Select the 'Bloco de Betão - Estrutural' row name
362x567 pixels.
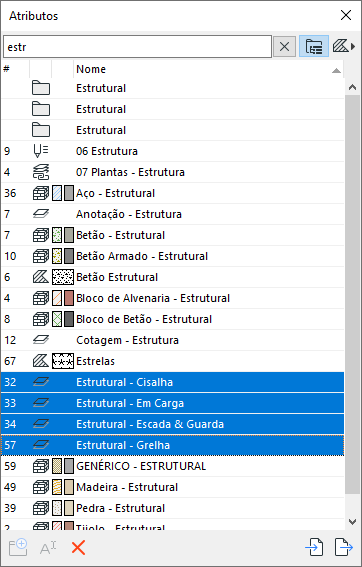point(144,319)
